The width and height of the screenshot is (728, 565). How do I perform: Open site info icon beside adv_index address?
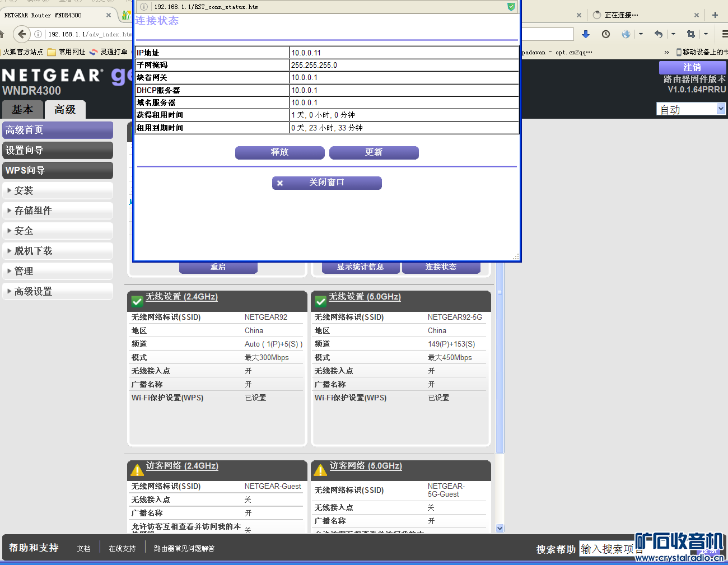coord(38,34)
